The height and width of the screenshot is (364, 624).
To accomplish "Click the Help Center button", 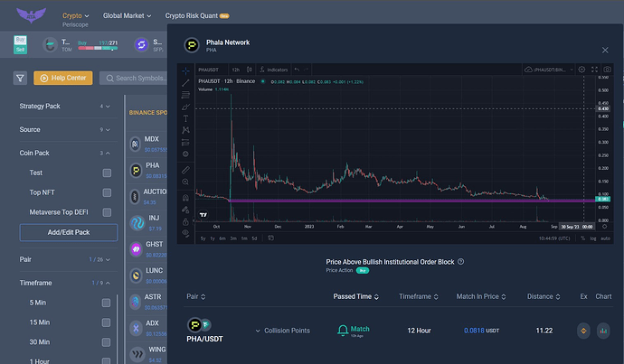I will tap(63, 78).
